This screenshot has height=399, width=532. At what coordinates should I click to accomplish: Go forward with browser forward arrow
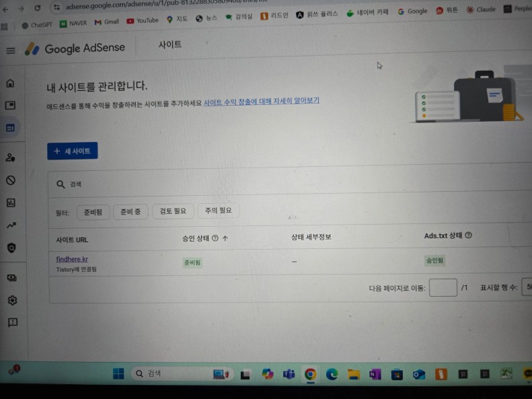(21, 9)
